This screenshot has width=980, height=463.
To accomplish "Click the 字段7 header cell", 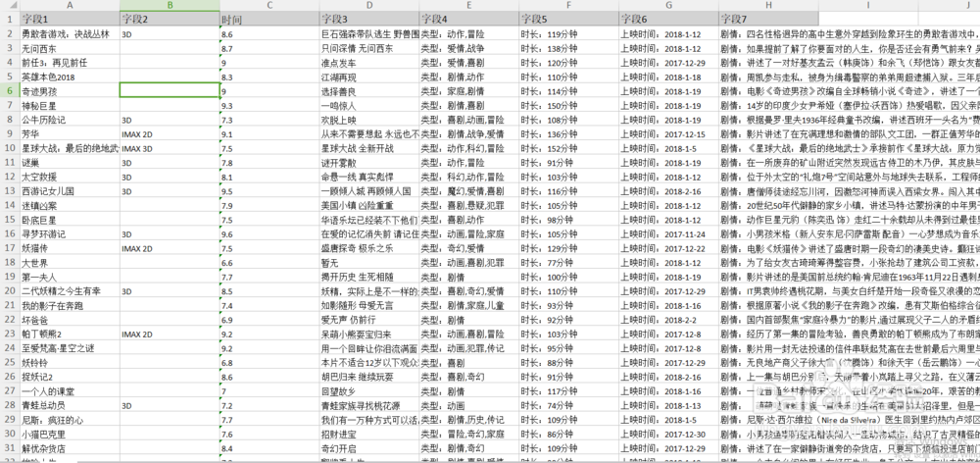I will (768, 19).
